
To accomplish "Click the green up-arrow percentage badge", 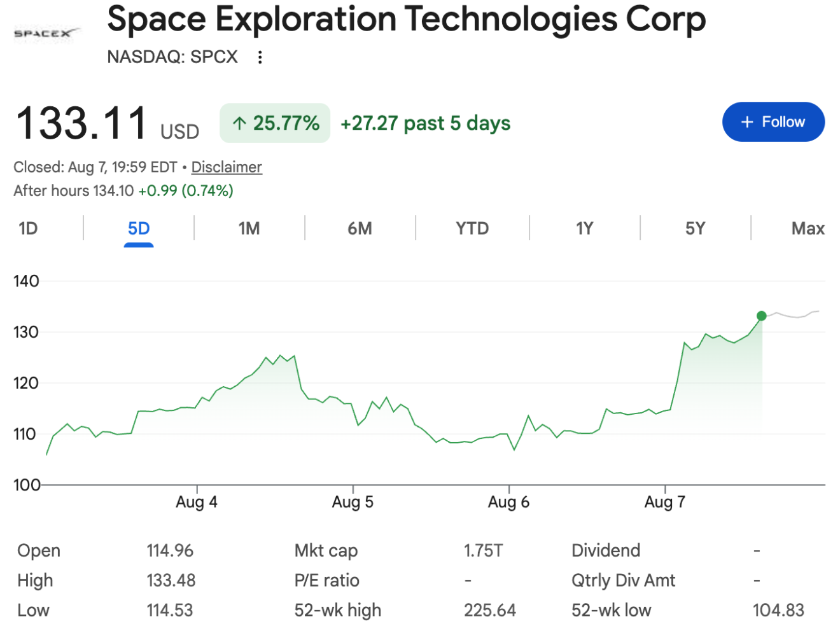I will [x=275, y=123].
